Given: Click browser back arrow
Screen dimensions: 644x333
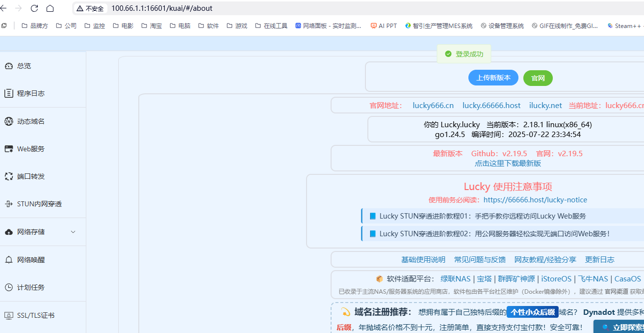Looking at the screenshot, I should [x=4, y=8].
